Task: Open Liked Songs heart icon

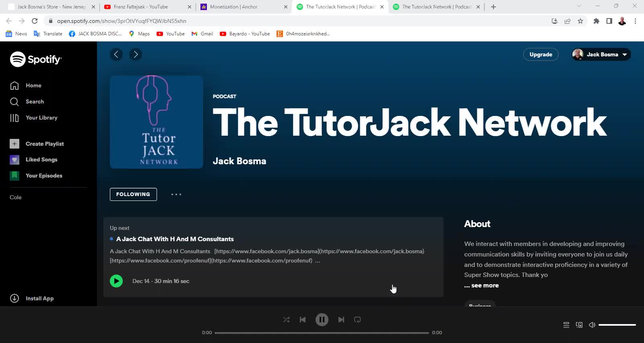Action: (14, 159)
